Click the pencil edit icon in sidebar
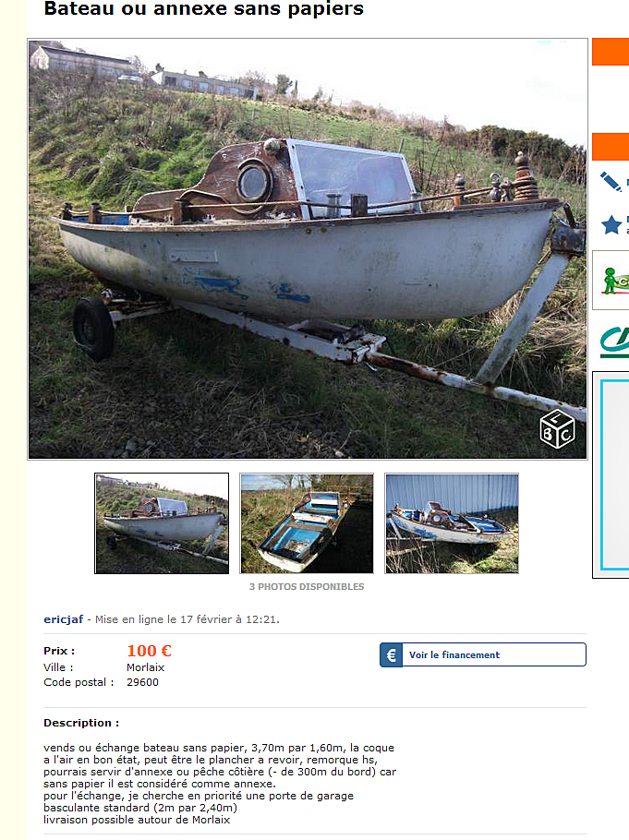Screen dimensions: 629x840 point(611,182)
